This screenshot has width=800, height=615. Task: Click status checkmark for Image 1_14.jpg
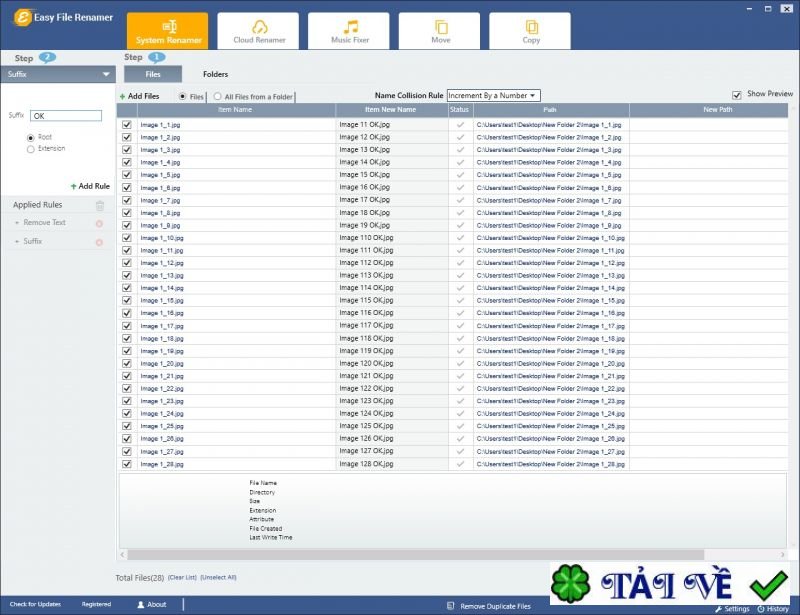(460, 288)
